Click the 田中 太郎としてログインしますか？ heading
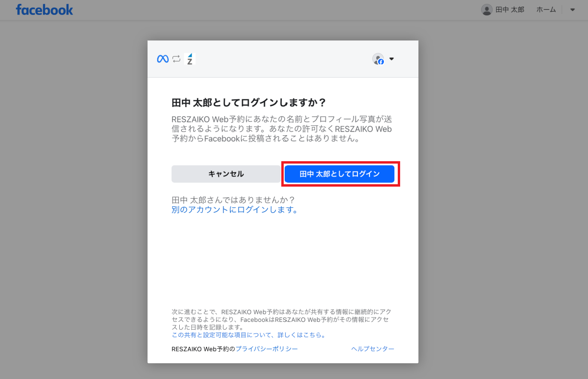Screen dimensions: 588x379 point(249,103)
